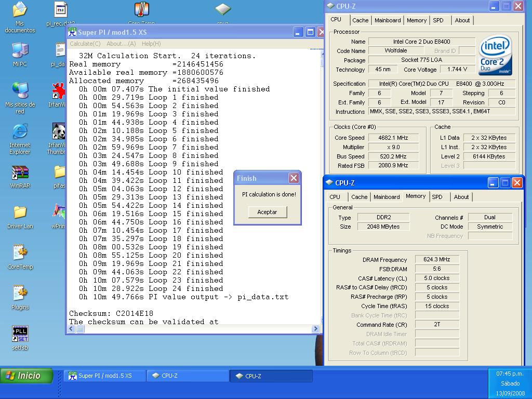This screenshot has height=399, width=532.
Task: Switch to SPD tab in upper CPU-Z
Action: [x=438, y=20]
